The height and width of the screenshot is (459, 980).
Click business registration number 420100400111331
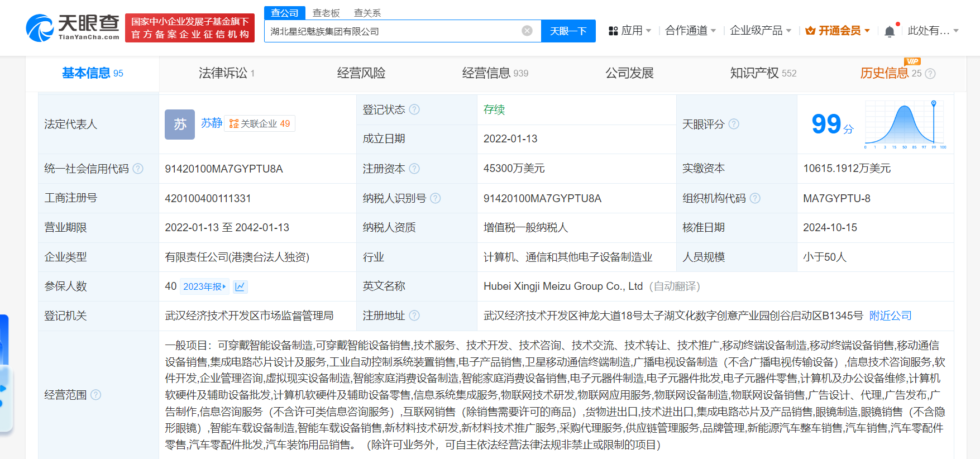pyautogui.click(x=208, y=198)
